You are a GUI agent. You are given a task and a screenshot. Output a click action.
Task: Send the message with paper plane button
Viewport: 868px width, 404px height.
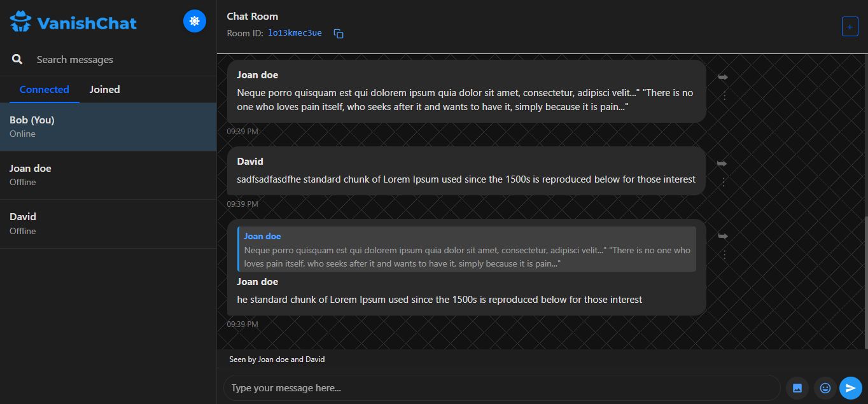pos(850,387)
